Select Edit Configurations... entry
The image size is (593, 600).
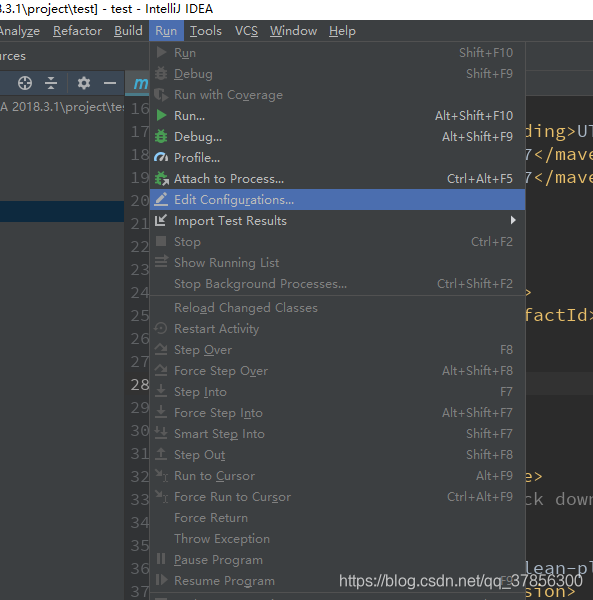click(x=337, y=199)
